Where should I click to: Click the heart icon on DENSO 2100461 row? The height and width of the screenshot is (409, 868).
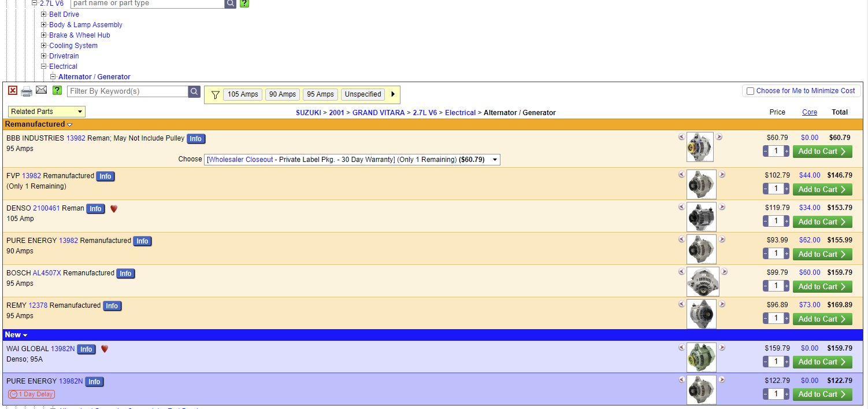[x=114, y=209]
